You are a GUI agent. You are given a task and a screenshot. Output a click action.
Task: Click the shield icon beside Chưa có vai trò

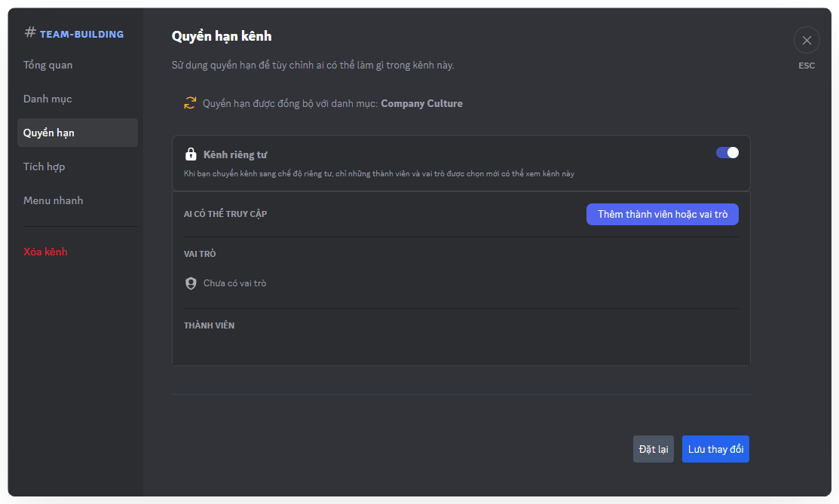point(191,283)
